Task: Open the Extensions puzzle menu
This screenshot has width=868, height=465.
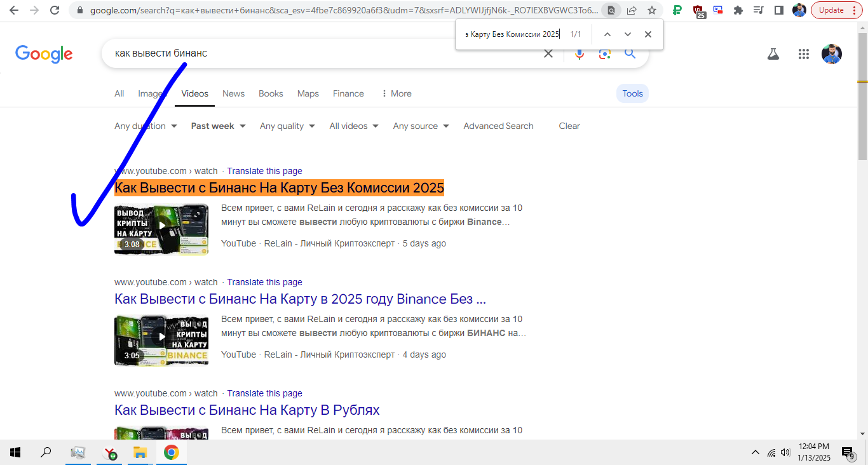Action: (738, 10)
